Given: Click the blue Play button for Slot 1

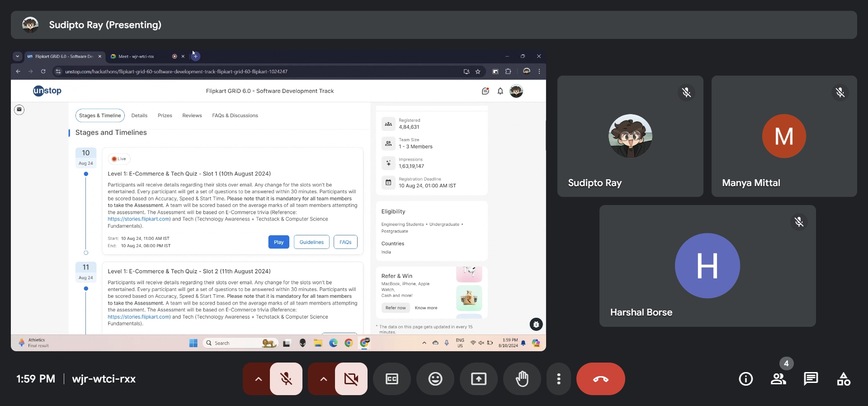Looking at the screenshot, I should point(278,242).
